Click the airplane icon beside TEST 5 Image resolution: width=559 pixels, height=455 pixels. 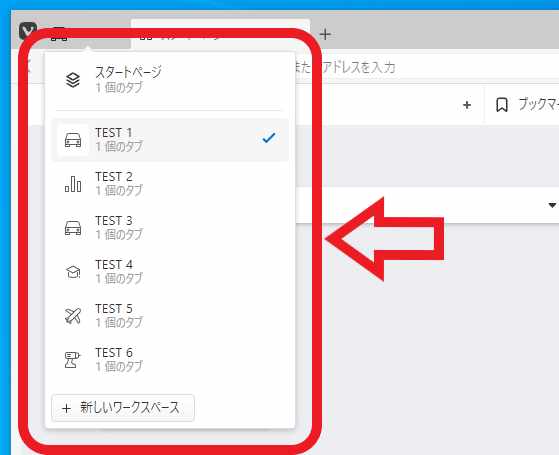point(73,316)
